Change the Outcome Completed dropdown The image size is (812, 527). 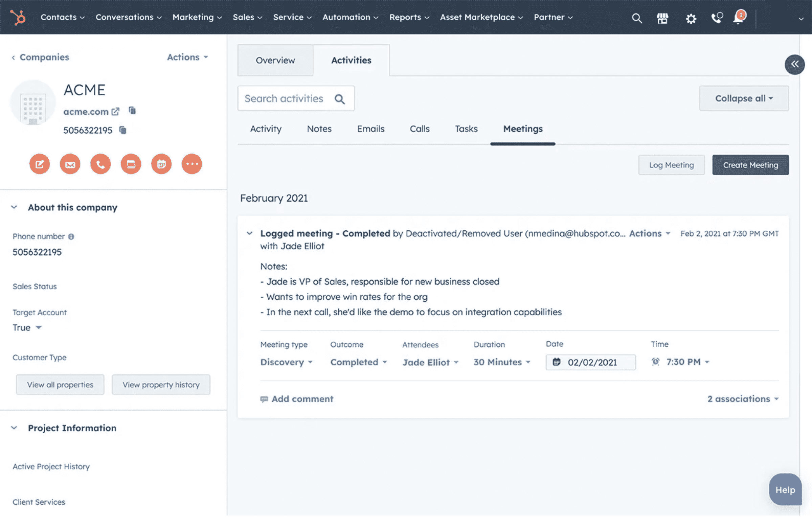[x=359, y=362]
